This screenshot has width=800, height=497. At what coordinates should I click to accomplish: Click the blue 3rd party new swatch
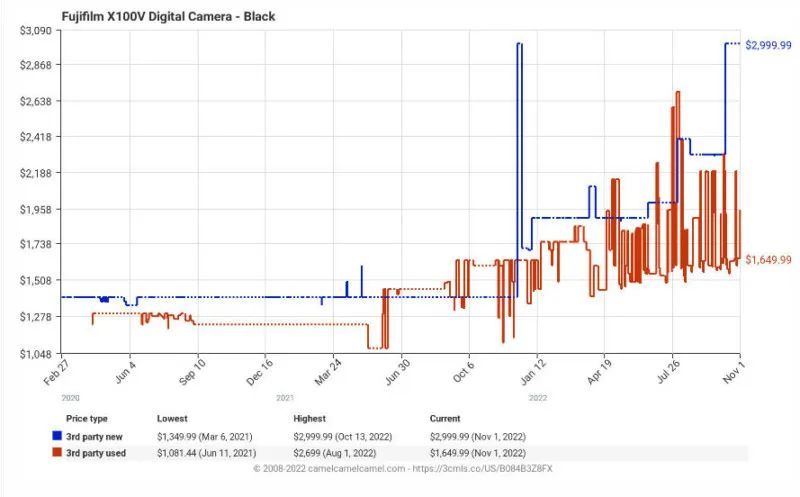(x=57, y=436)
